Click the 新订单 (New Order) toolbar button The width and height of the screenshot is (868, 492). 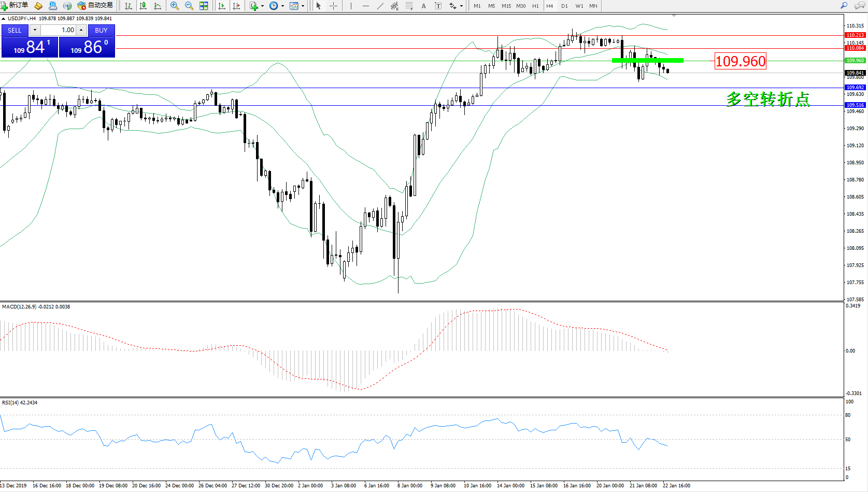[15, 6]
